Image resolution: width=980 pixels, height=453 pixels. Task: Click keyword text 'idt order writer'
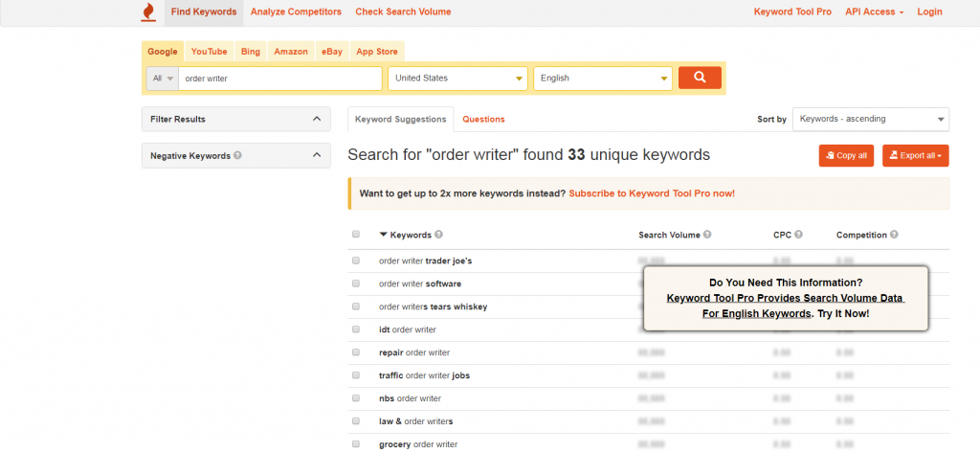pyautogui.click(x=408, y=329)
